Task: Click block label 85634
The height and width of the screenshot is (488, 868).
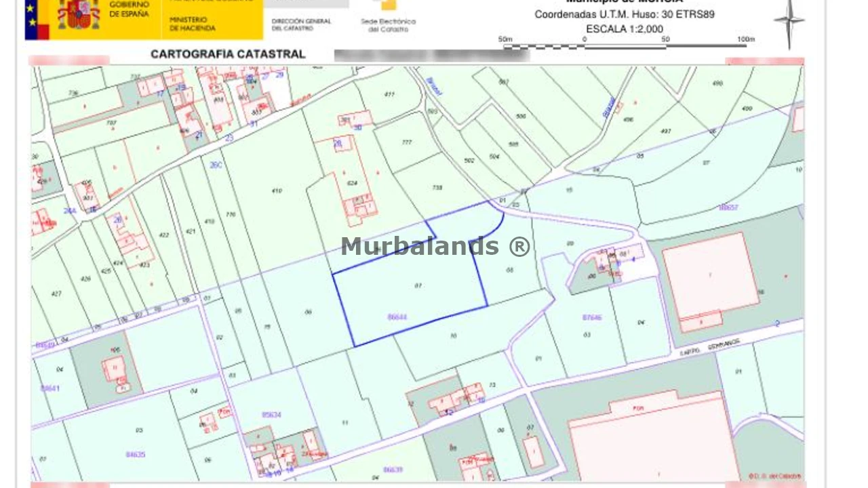Action: click(271, 415)
